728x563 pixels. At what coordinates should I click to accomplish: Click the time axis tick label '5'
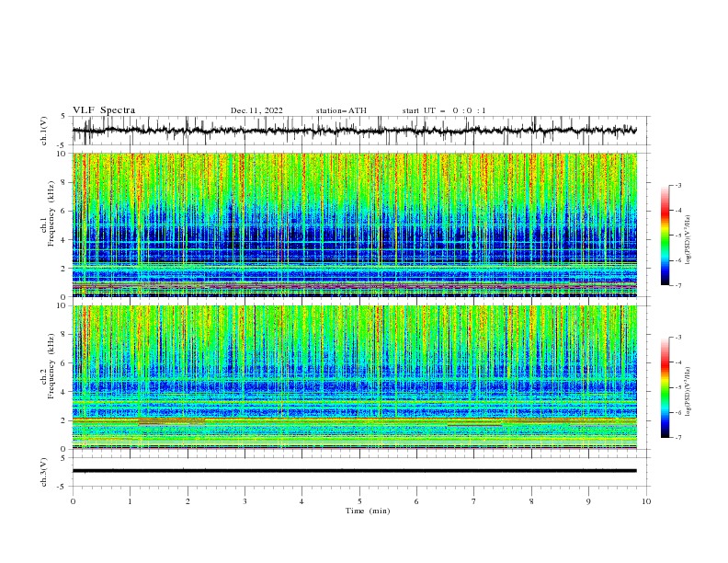(359, 501)
